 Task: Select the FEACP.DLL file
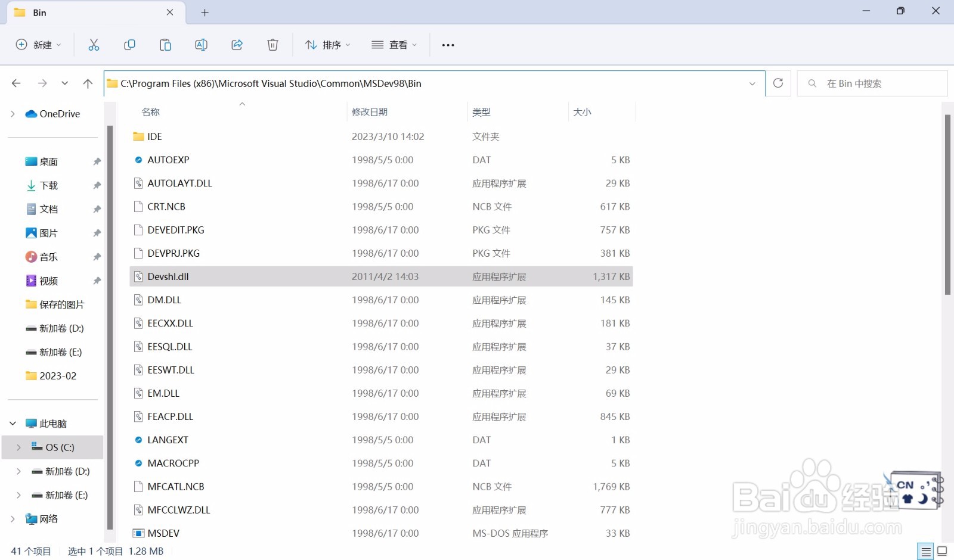[x=381, y=416]
